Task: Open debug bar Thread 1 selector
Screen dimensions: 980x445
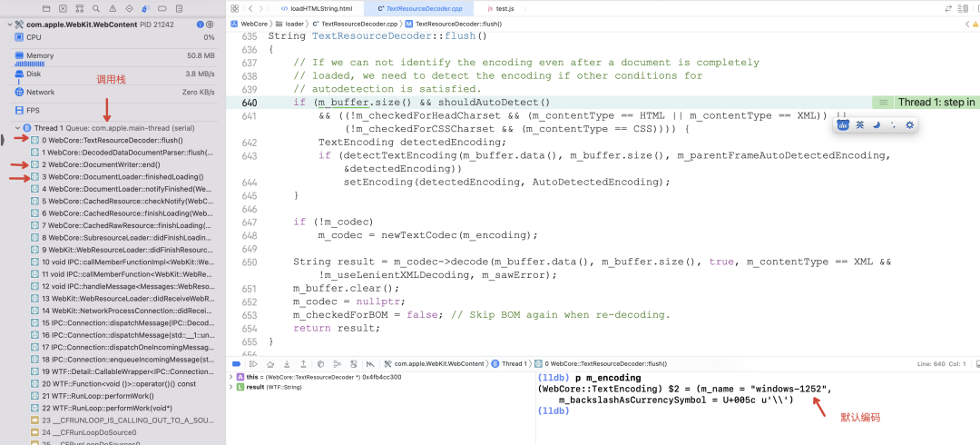Action: tap(509, 363)
